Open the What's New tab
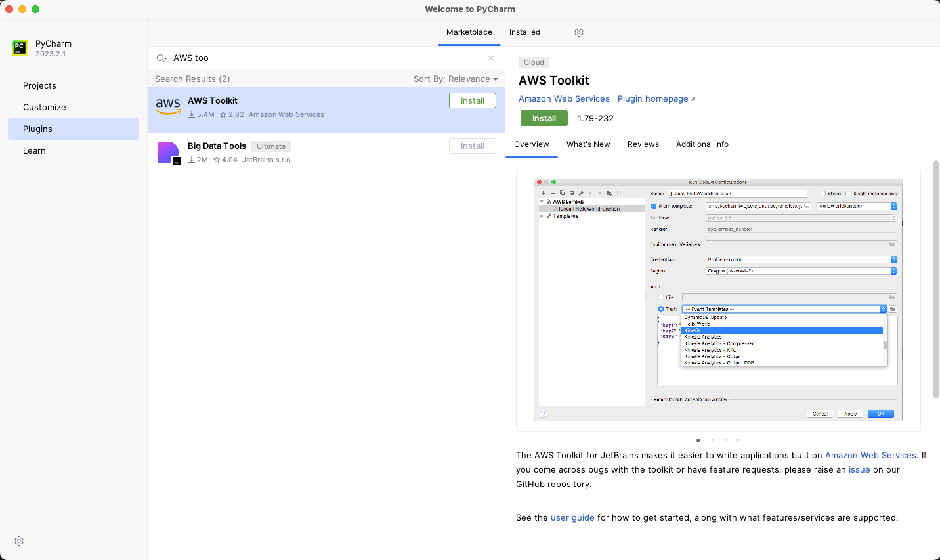Image resolution: width=940 pixels, height=560 pixels. click(x=587, y=144)
